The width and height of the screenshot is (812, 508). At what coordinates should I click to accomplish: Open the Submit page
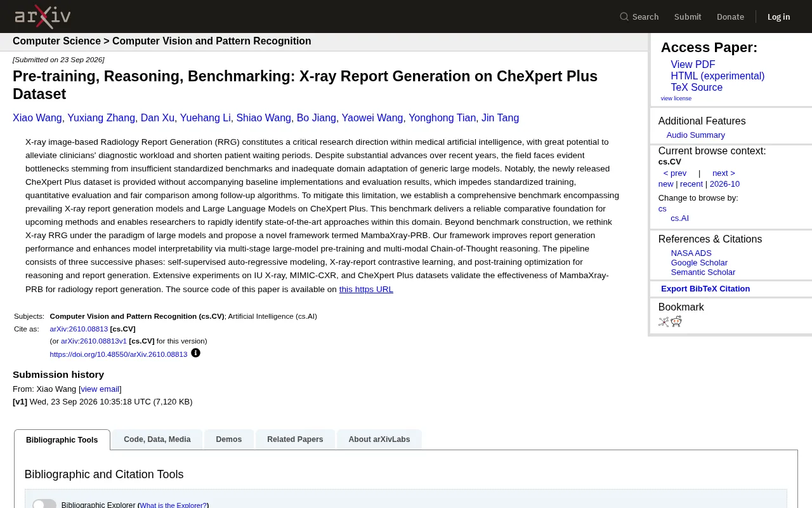688,17
